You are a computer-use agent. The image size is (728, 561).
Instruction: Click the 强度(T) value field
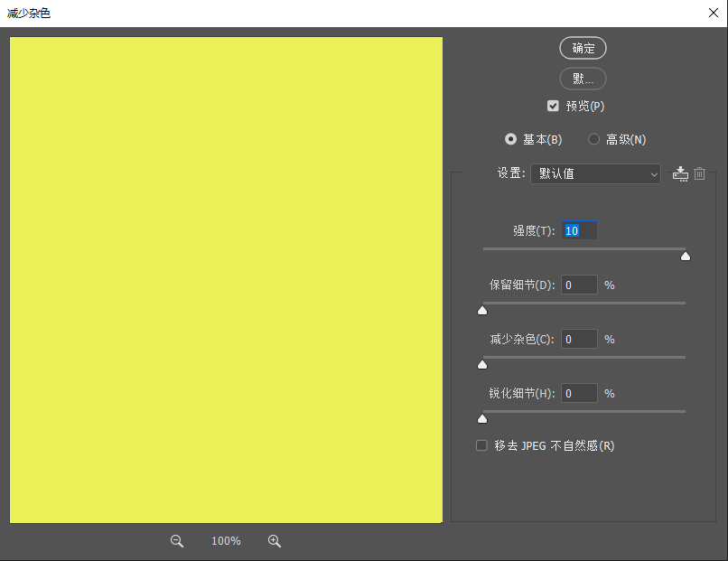pyautogui.click(x=579, y=231)
